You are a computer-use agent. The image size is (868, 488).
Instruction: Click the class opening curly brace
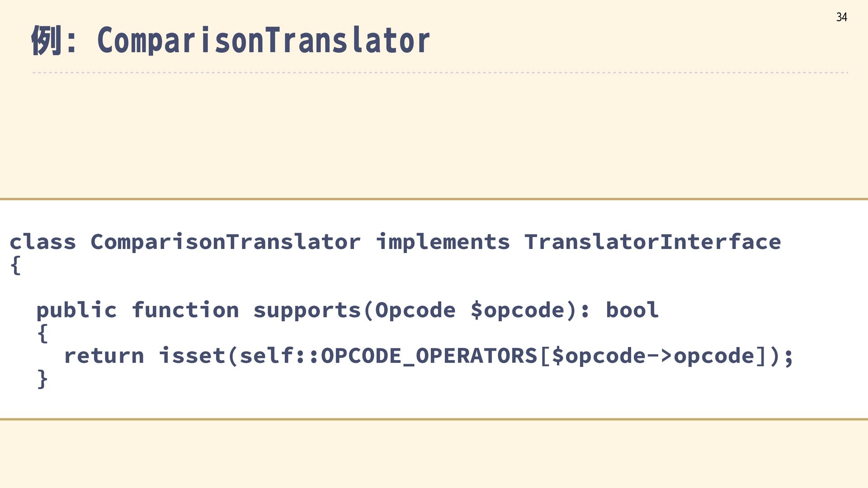(15, 265)
